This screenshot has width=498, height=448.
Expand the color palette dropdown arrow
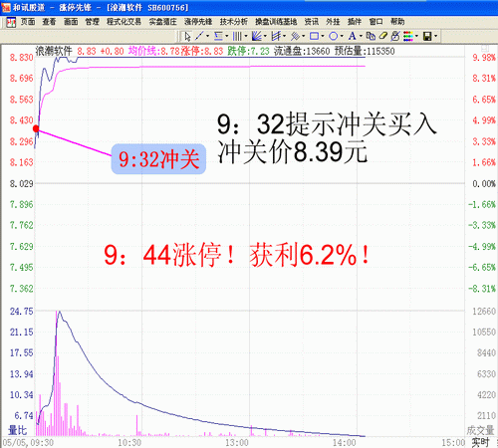[416, 36]
